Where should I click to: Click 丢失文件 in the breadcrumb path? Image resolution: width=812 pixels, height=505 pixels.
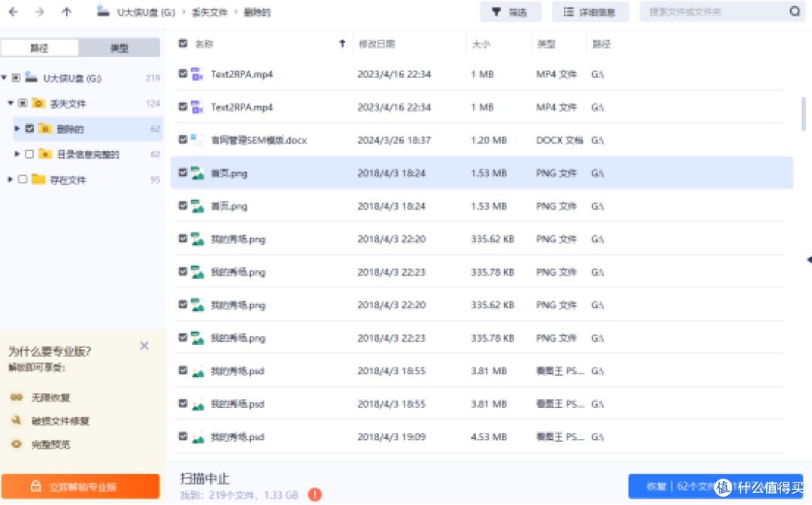tap(210, 12)
